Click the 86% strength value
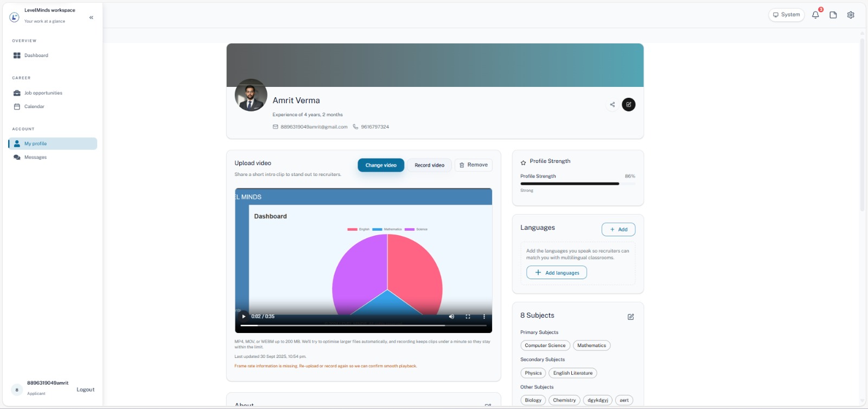The image size is (868, 409). click(630, 176)
